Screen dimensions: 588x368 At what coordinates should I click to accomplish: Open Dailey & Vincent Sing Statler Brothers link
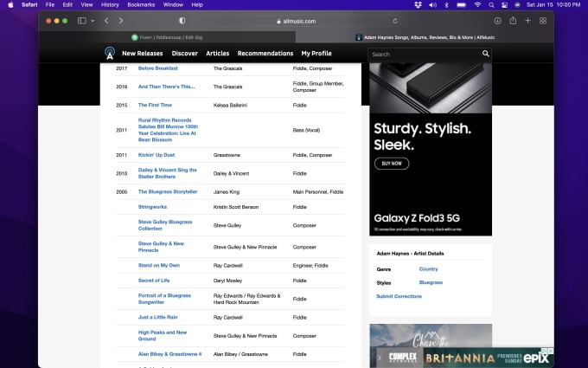point(167,173)
